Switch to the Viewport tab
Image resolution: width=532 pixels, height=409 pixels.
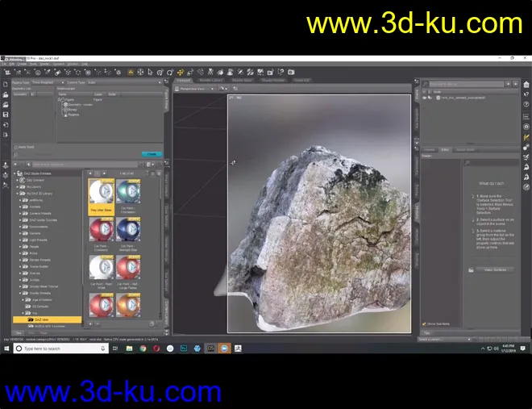tap(183, 81)
